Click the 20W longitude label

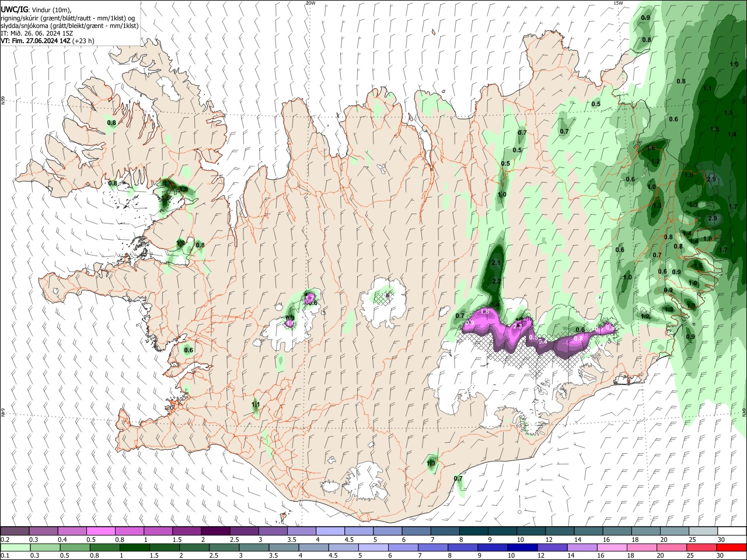[x=310, y=3]
